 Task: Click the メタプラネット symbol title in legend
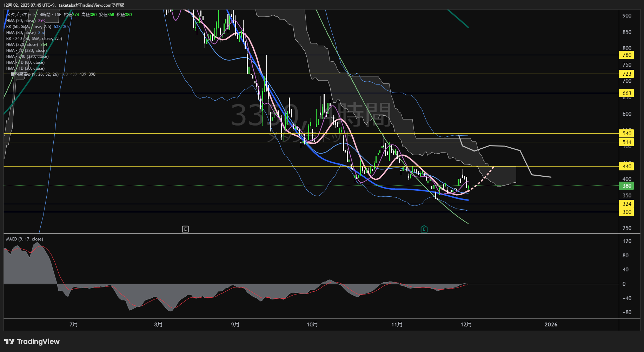pyautogui.click(x=21, y=15)
